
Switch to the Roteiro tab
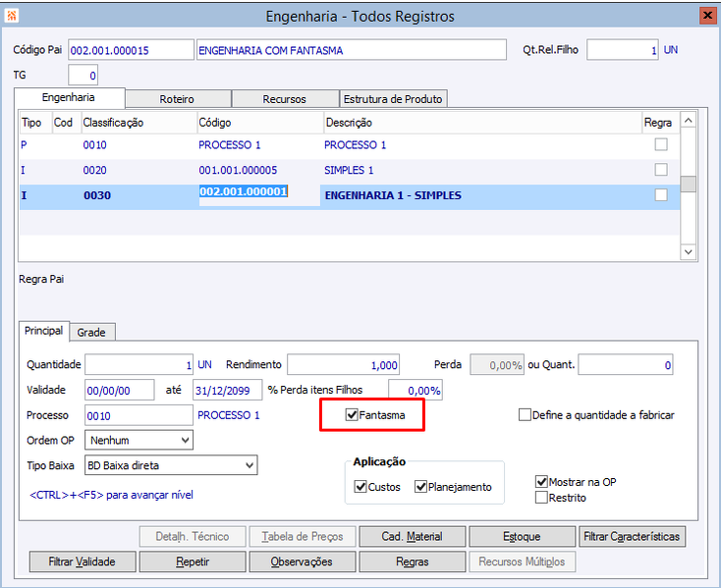178,99
